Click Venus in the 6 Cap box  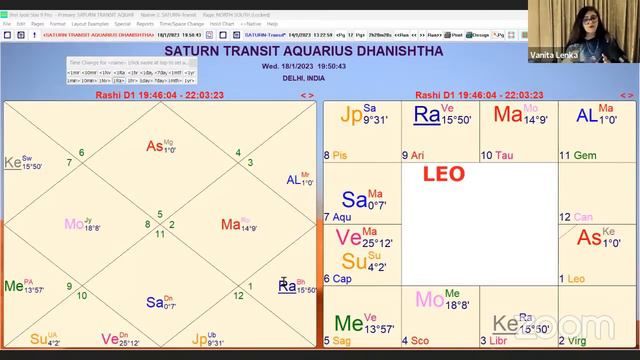(364, 238)
